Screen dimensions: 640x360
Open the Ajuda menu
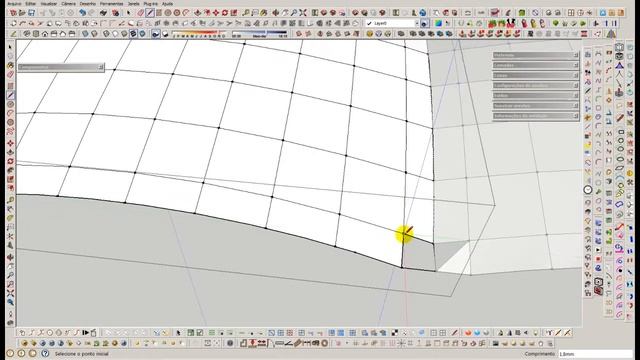(167, 3)
